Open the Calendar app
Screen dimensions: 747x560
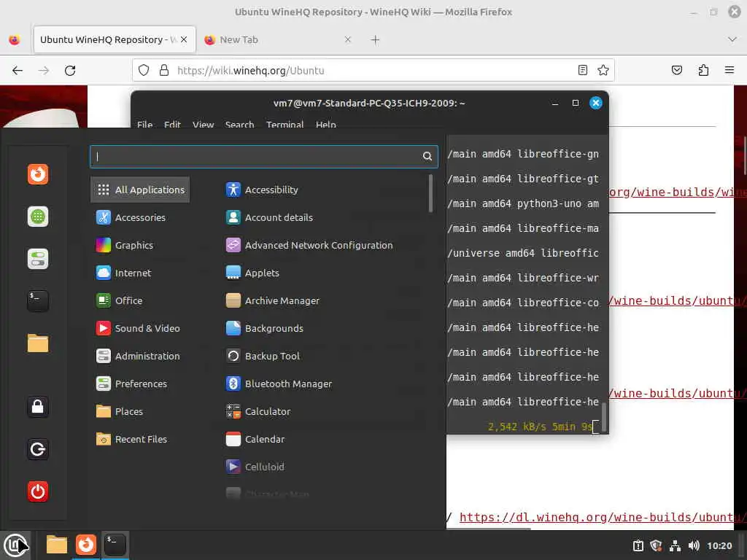point(255,439)
